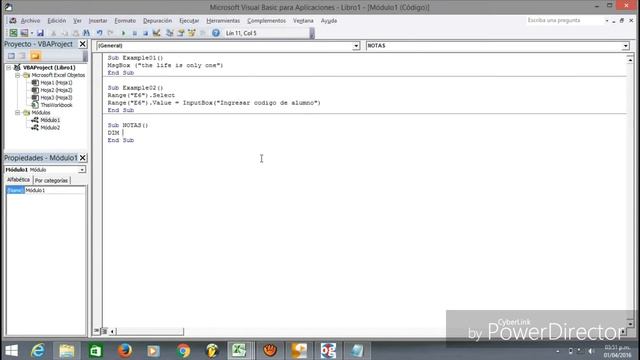Select Módulo1 in the Módulos folder

pyautogui.click(x=50, y=120)
